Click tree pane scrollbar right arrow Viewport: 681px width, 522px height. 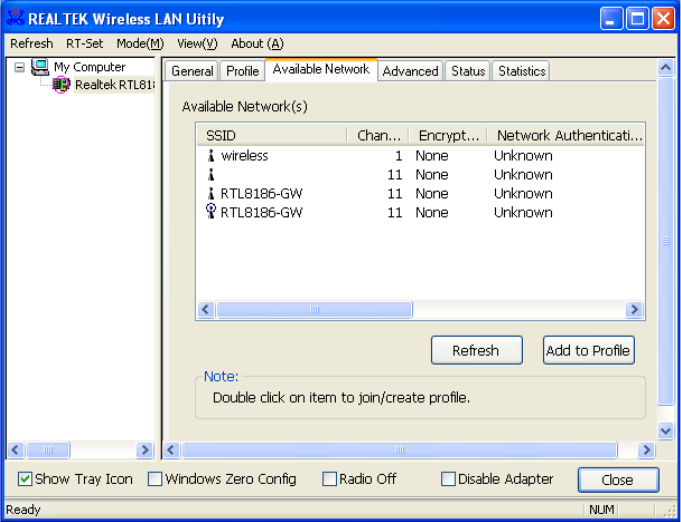(x=145, y=450)
